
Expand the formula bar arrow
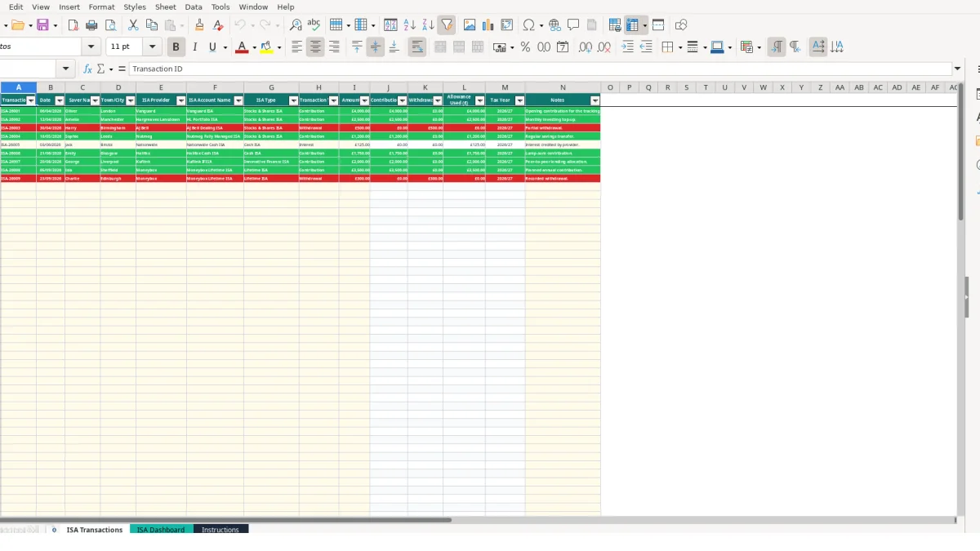pos(958,69)
